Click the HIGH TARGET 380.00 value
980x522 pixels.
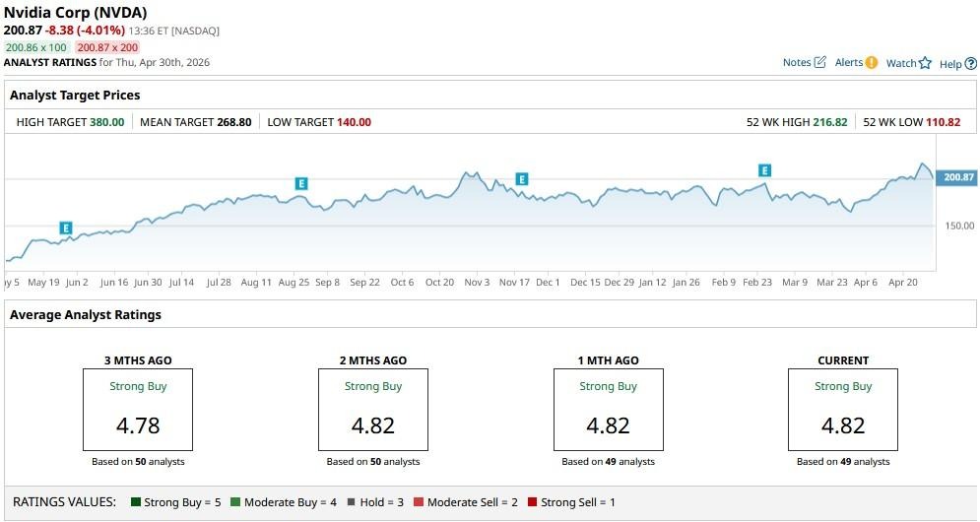[x=107, y=122]
